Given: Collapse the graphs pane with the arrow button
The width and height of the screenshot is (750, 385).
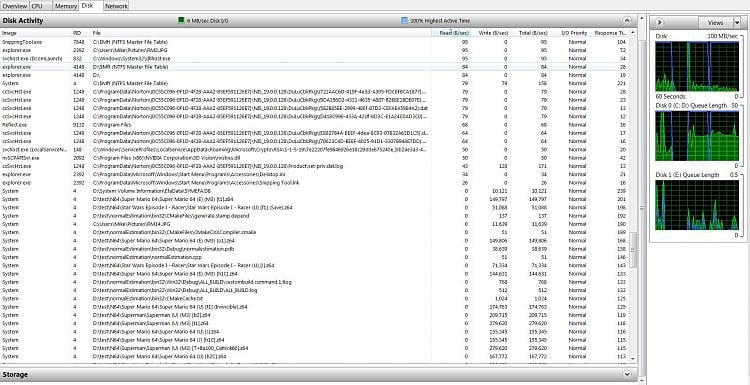Looking at the screenshot, I should pyautogui.click(x=659, y=22).
